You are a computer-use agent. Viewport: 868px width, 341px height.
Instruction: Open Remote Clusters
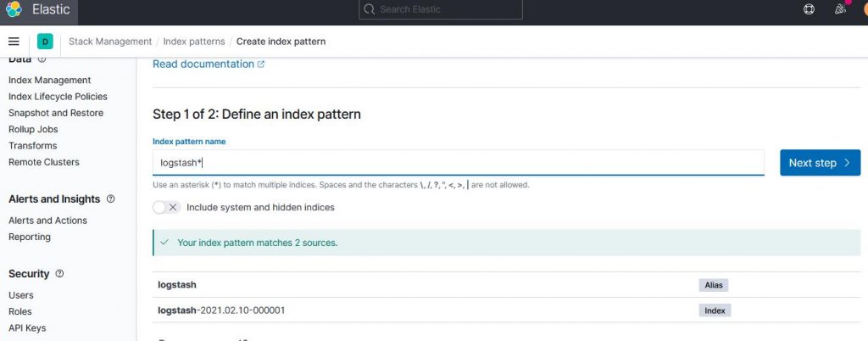coord(44,162)
